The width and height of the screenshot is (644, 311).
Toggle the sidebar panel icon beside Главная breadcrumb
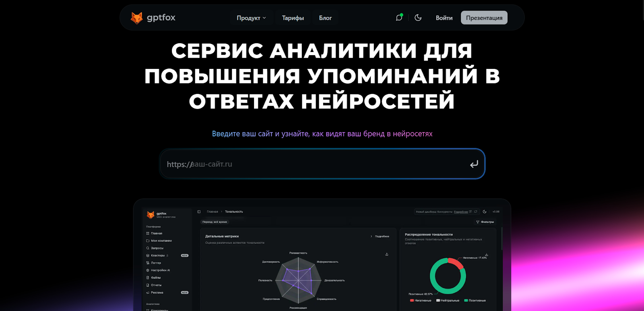click(x=199, y=211)
